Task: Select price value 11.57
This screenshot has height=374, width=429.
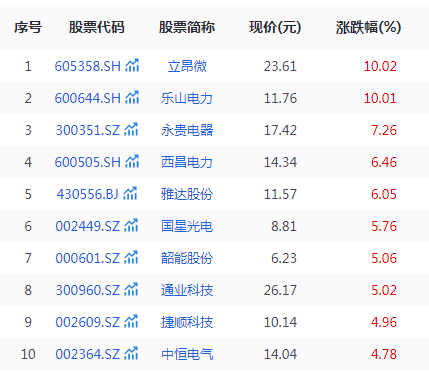Action: [x=280, y=194]
